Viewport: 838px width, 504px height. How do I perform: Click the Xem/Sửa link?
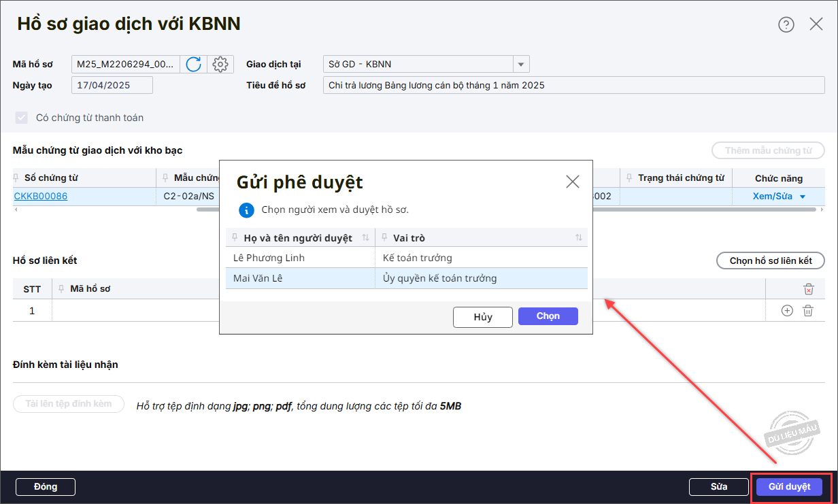pos(772,197)
